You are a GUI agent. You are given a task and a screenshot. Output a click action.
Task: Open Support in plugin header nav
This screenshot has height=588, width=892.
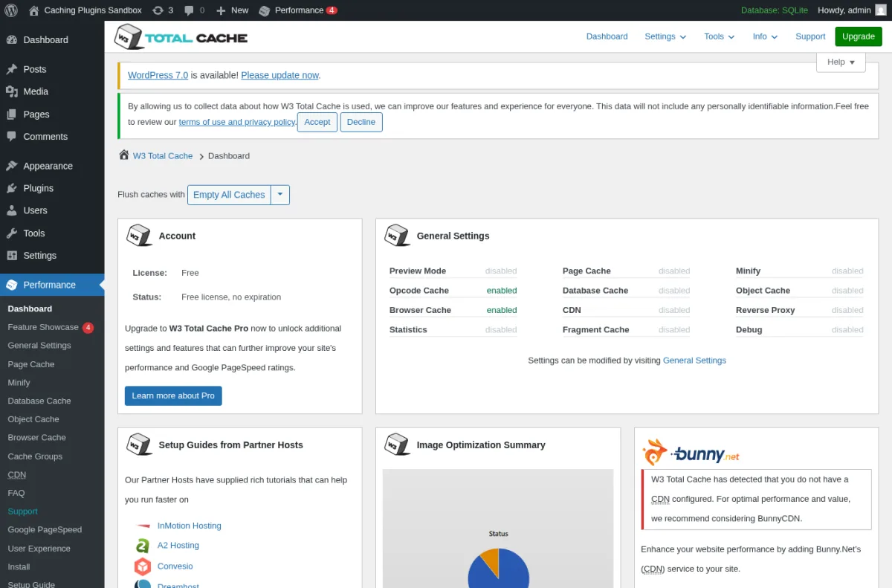pyautogui.click(x=810, y=36)
